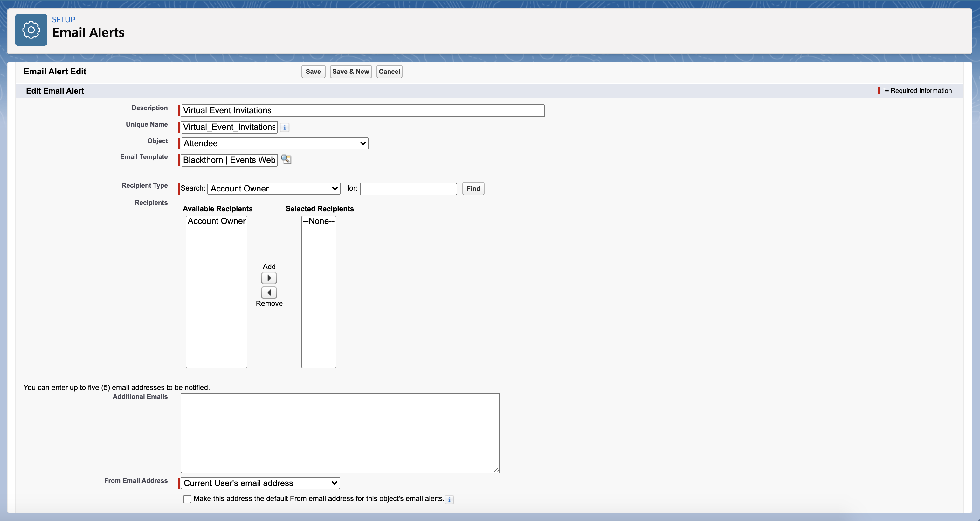Screen dimensions: 980x521
Task: Open the Unique Name info icon
Action: [x=285, y=128]
